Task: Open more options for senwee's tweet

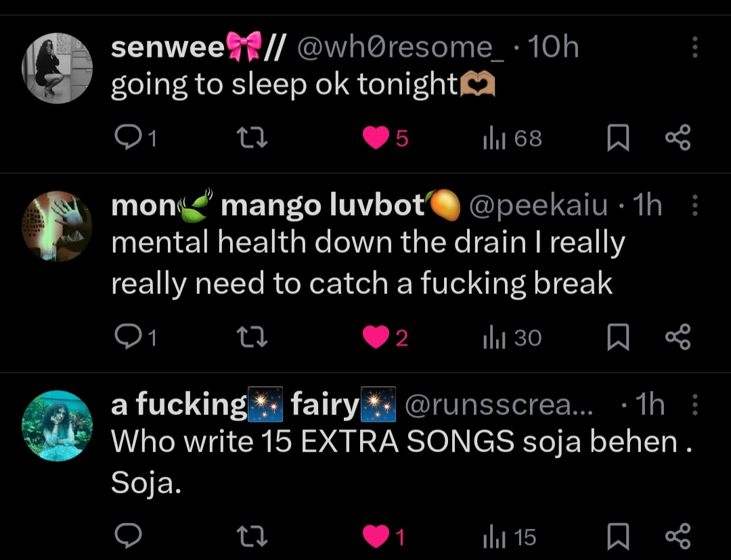Action: [x=694, y=47]
